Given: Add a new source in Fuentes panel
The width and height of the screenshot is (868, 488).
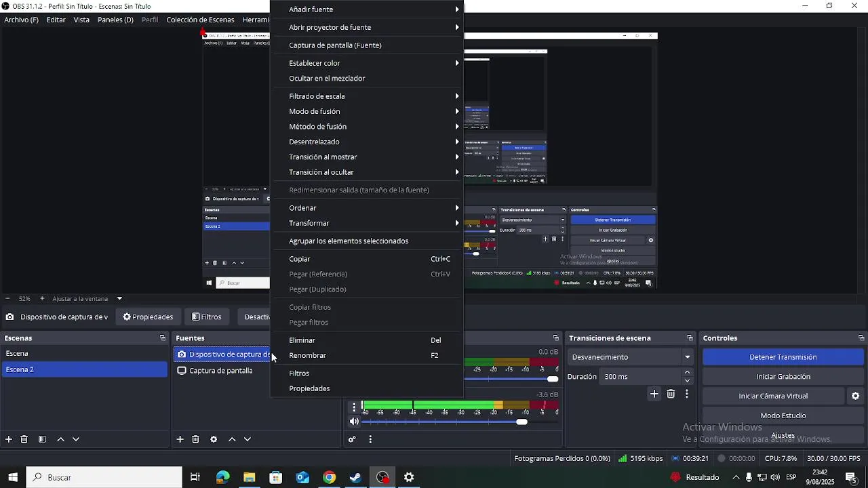Looking at the screenshot, I should pyautogui.click(x=180, y=439).
